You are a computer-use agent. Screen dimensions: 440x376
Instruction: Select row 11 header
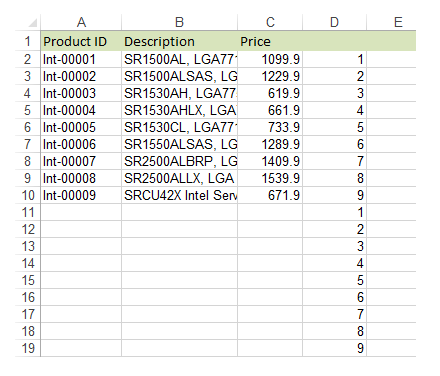28,212
